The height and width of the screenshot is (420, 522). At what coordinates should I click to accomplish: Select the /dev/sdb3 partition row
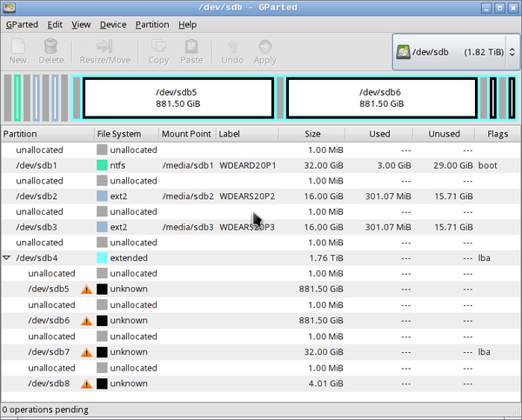pyautogui.click(x=261, y=227)
